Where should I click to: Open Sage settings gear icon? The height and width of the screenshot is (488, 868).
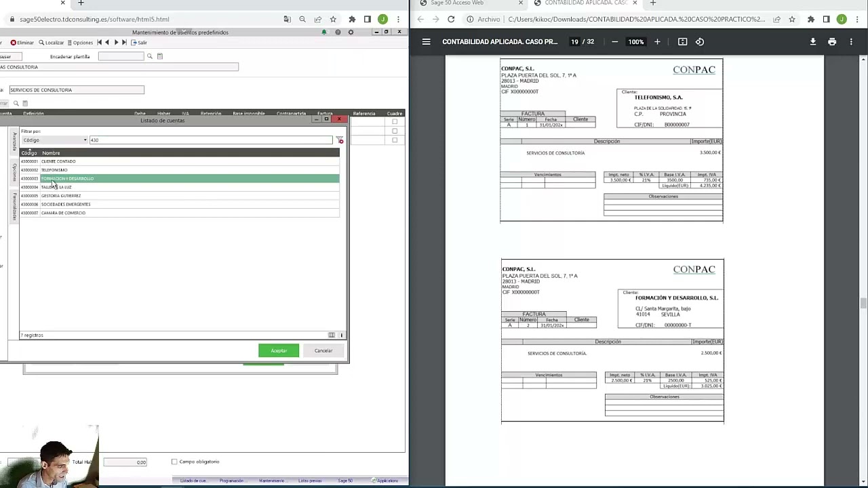pos(351,33)
